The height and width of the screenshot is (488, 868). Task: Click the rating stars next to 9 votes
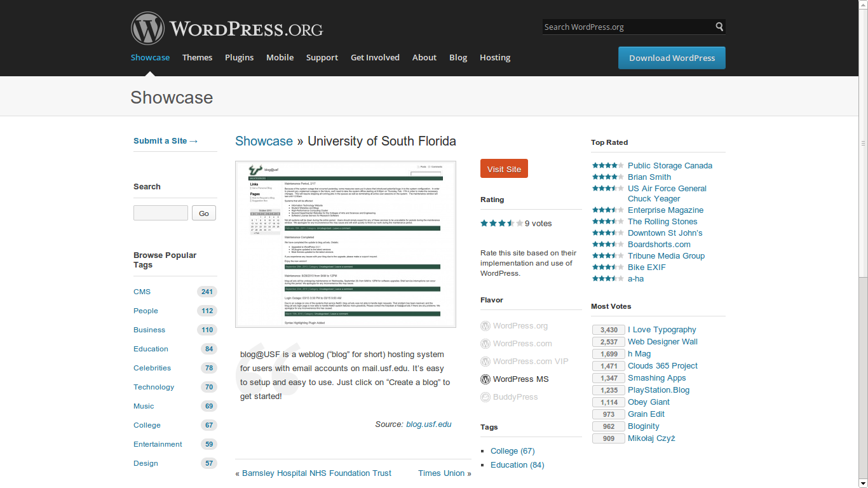[x=502, y=223]
